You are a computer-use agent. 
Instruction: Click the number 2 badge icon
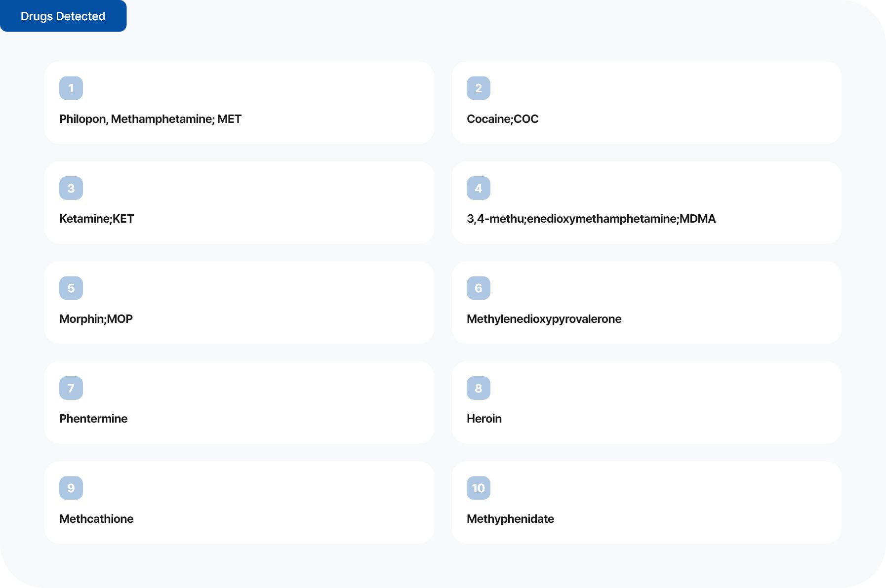(478, 88)
